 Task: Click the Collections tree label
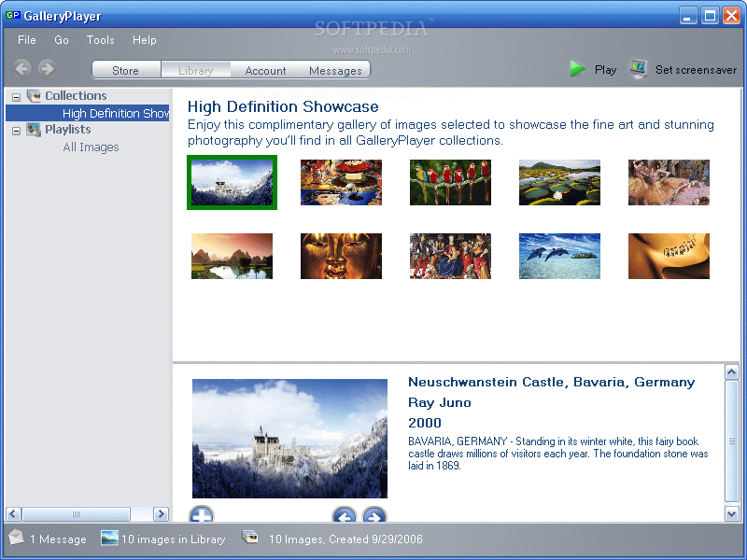click(76, 96)
